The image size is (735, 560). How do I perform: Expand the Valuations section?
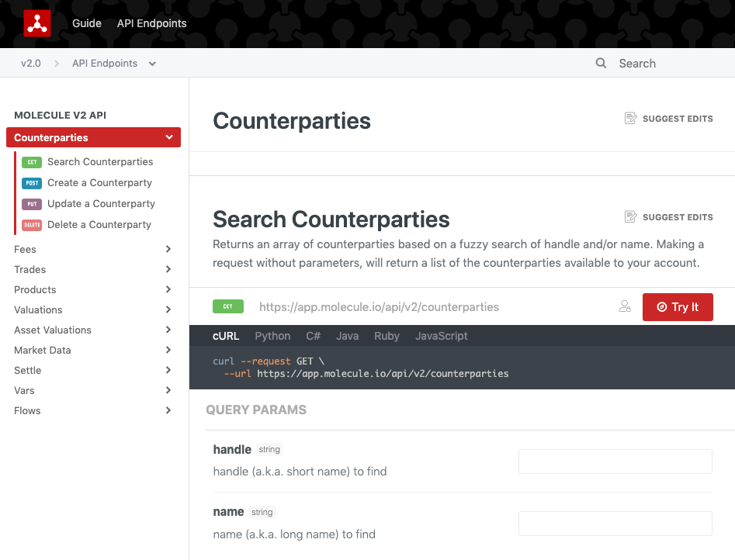click(168, 309)
